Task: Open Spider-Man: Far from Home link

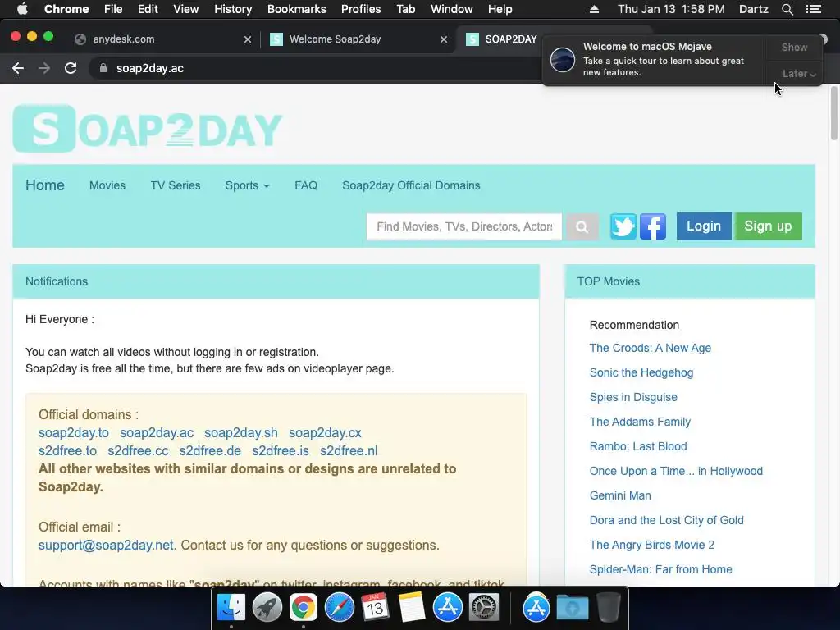Action: pyautogui.click(x=660, y=570)
